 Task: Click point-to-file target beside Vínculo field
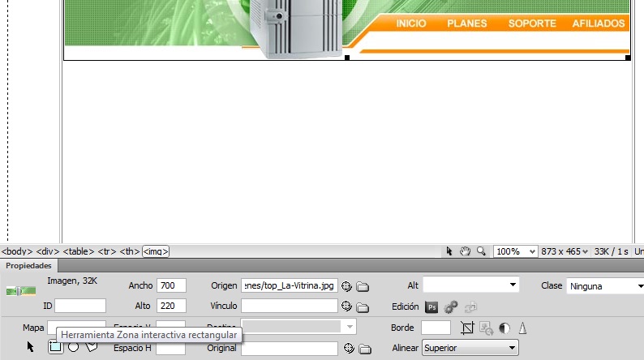click(x=346, y=306)
